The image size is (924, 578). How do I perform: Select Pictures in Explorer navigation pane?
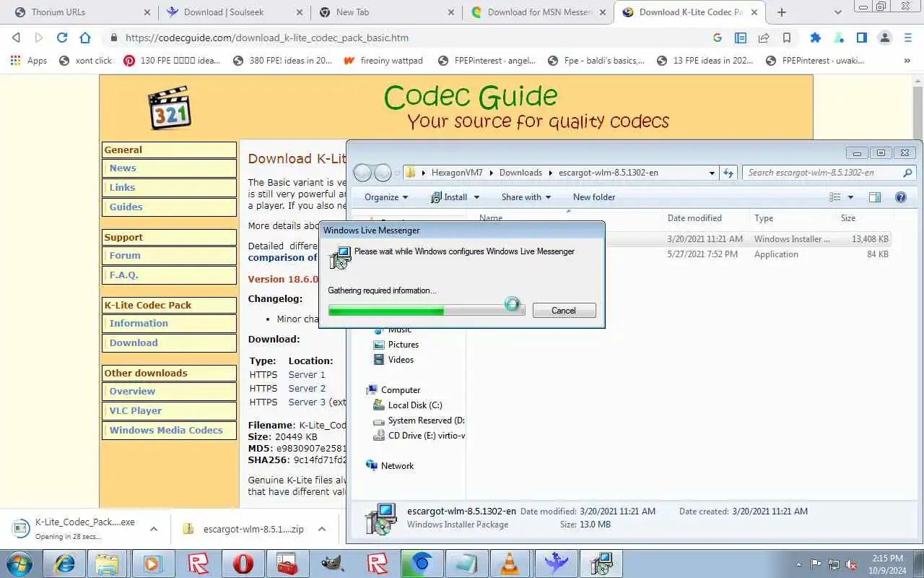pos(403,345)
